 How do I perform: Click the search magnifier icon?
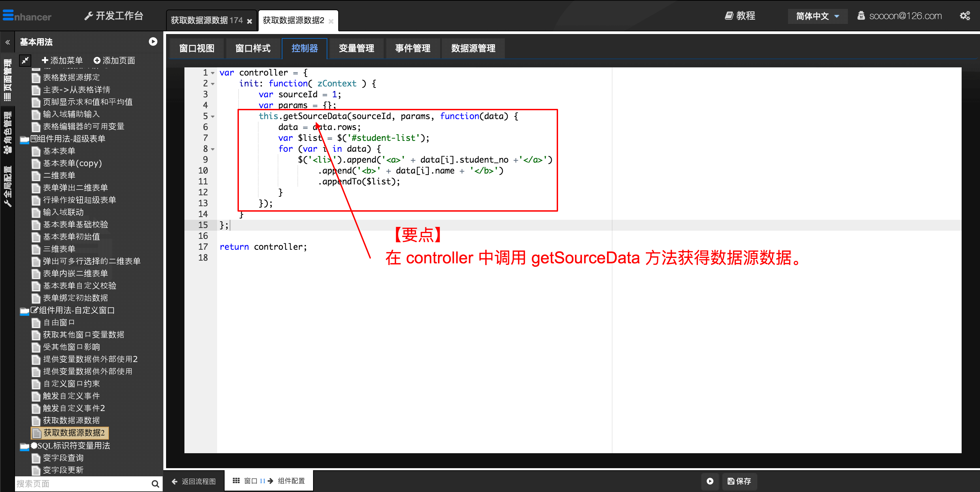click(155, 483)
